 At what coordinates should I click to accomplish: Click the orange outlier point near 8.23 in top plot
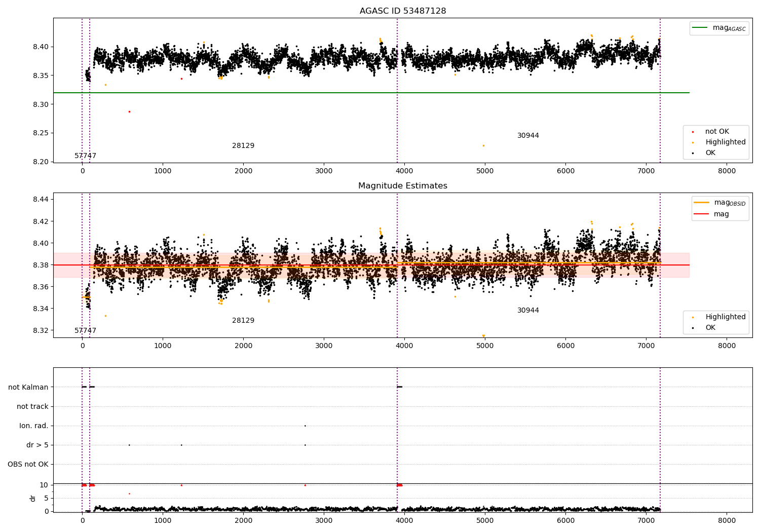483,145
